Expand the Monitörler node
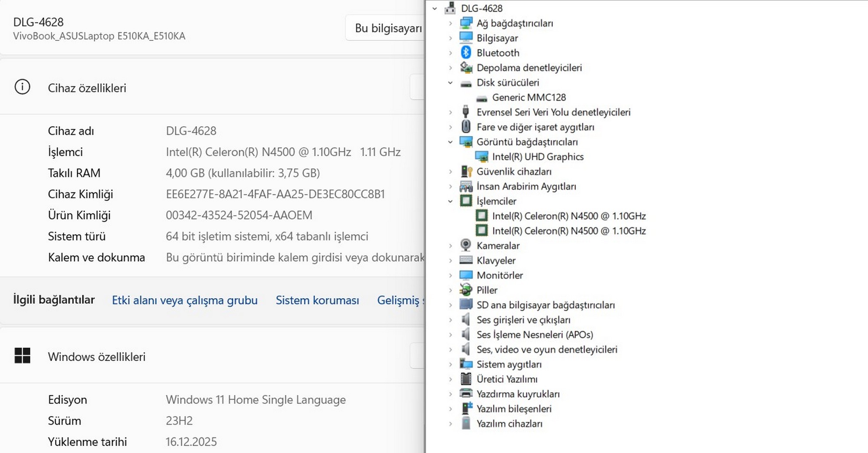This screenshot has height=453, width=868. click(450, 275)
